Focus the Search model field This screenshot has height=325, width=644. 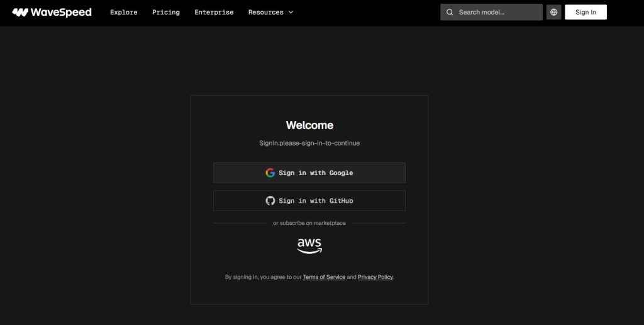[x=491, y=13]
